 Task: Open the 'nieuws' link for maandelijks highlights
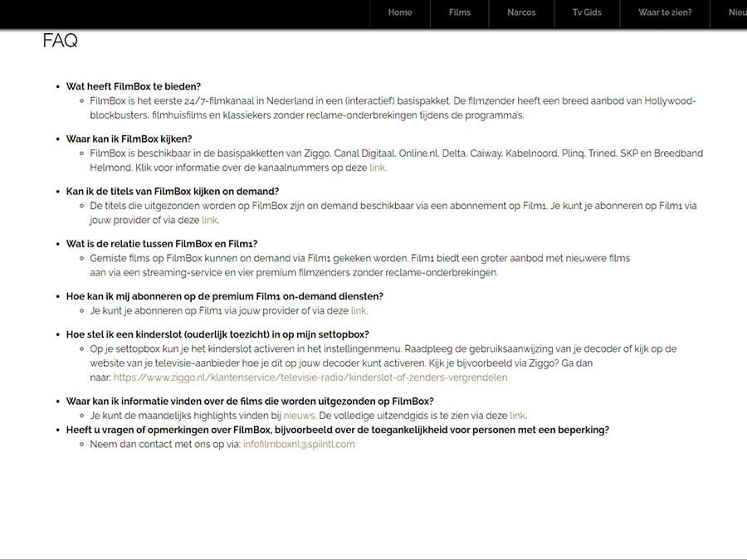[299, 416]
